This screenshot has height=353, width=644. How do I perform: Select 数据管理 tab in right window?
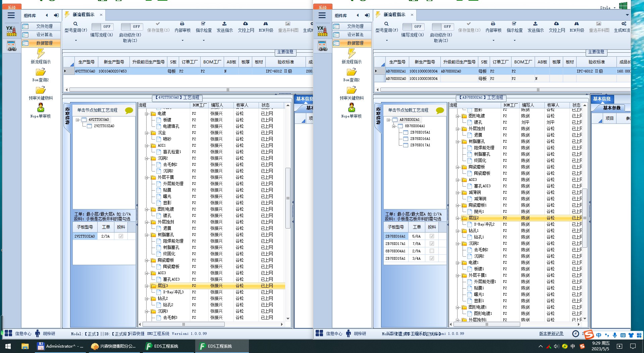tap(352, 43)
